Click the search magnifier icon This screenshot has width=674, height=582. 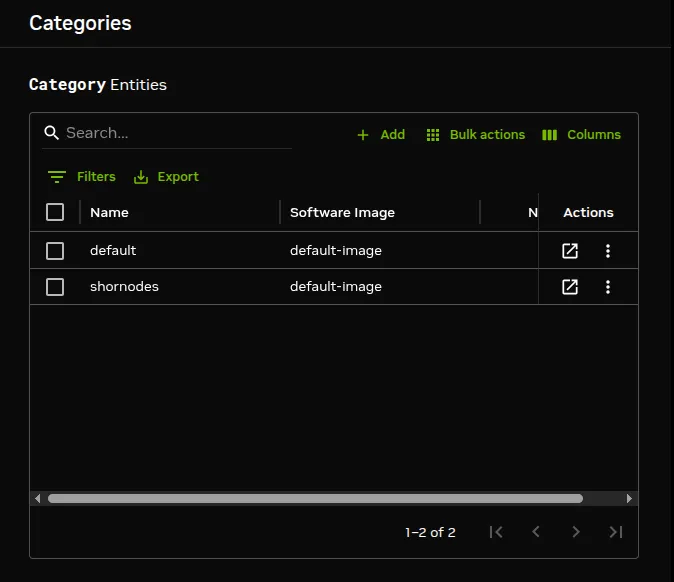click(x=52, y=133)
